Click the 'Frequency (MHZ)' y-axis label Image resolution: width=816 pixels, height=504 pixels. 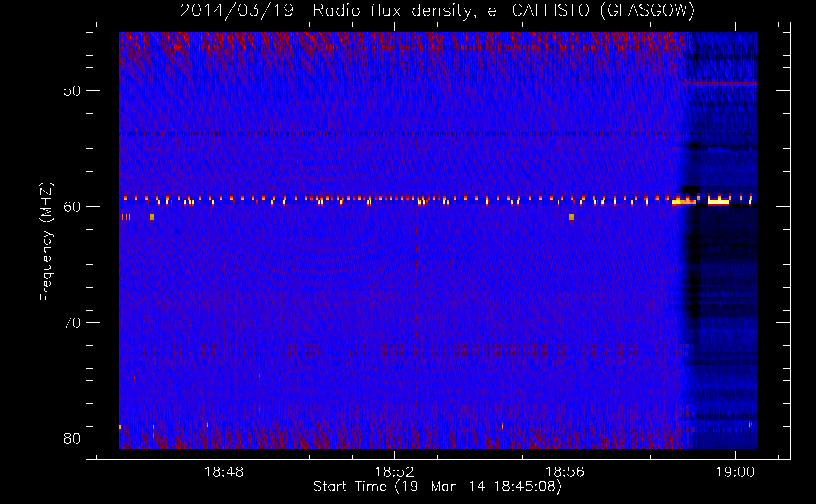click(46, 242)
